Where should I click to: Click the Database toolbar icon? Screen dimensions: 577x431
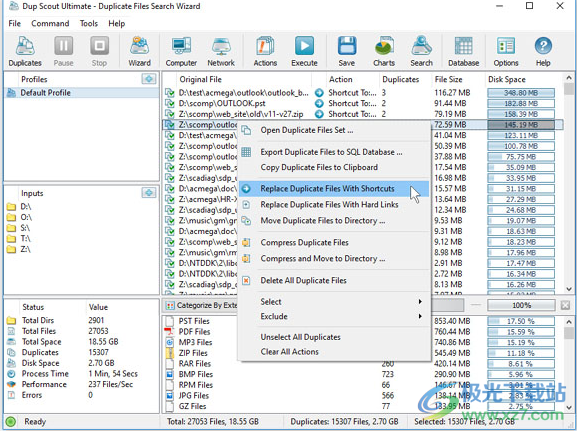point(463,52)
